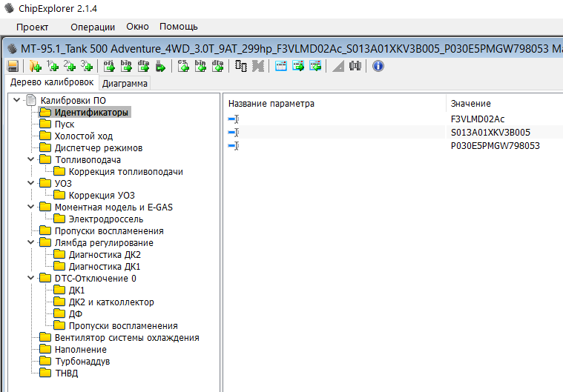Click the open folder with plus icon
563x392 pixels.
coord(34,66)
